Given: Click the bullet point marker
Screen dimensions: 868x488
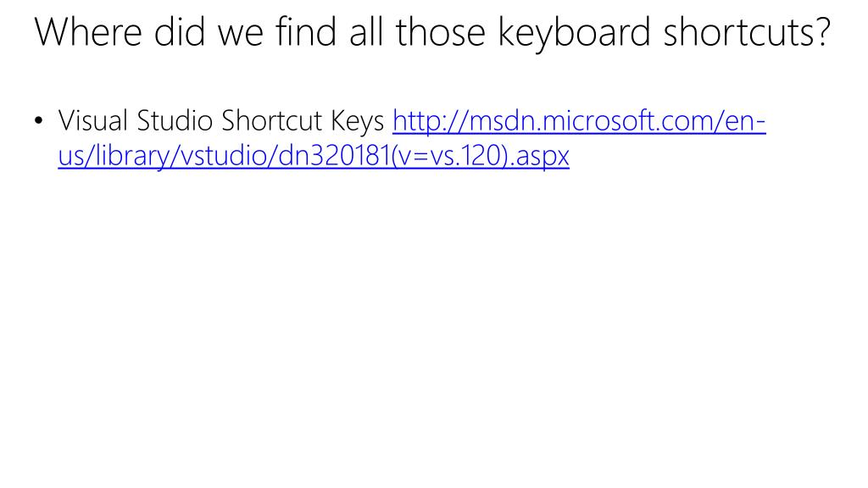Looking at the screenshot, I should 38,120.
